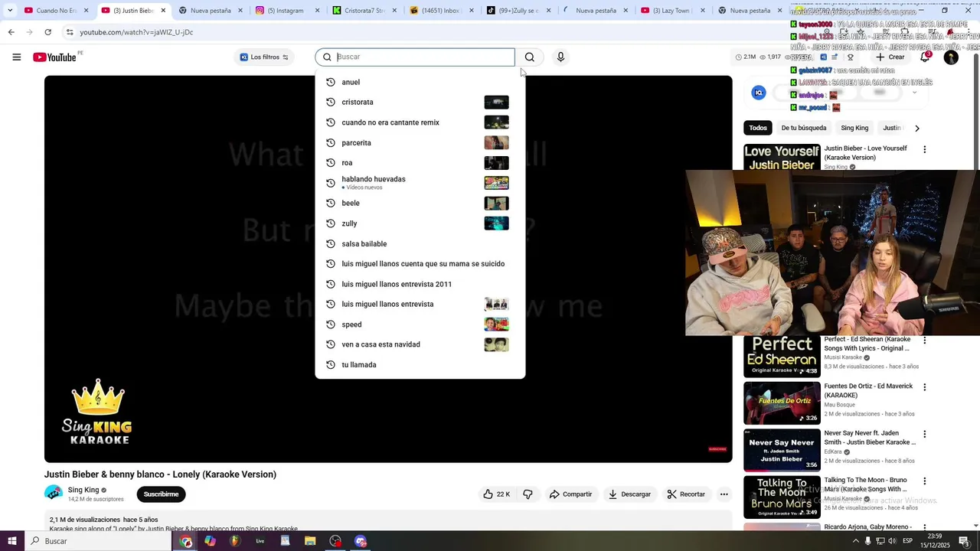
Task: Click the blue IQ extension circle icon
Action: pyautogui.click(x=759, y=93)
